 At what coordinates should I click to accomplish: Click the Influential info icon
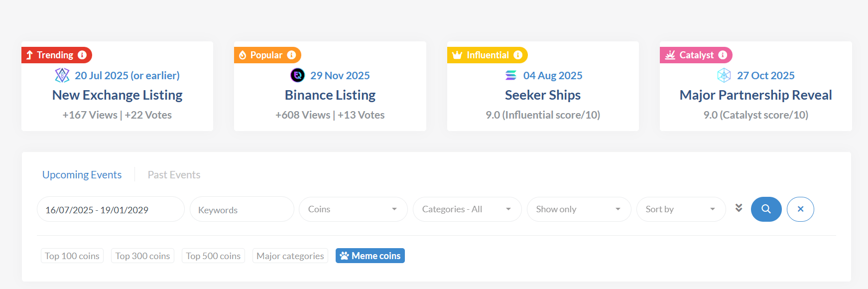point(518,55)
